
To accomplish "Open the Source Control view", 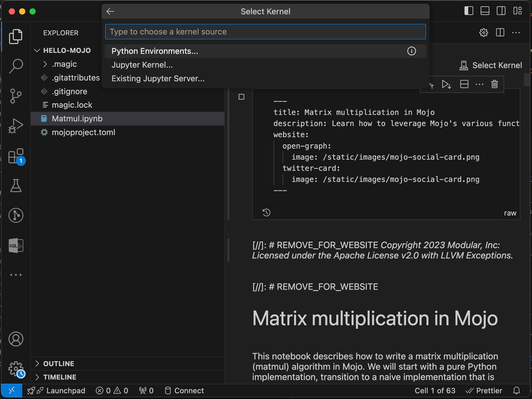I will click(x=16, y=96).
